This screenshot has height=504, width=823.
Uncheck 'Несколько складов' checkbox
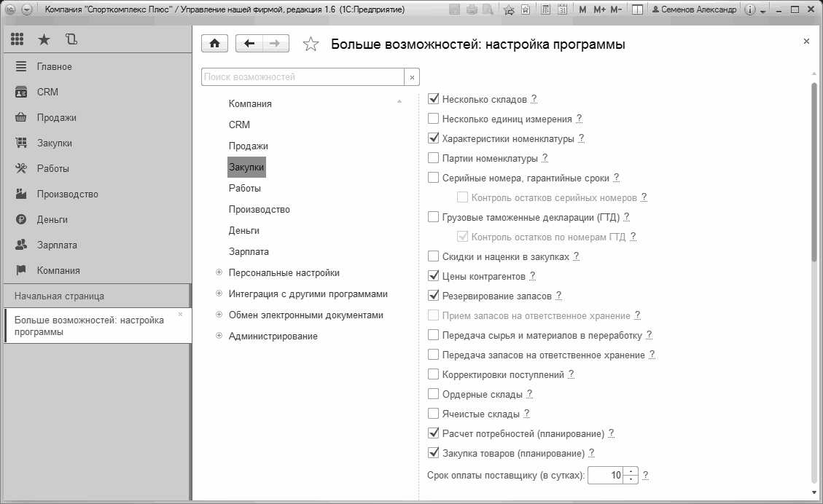click(433, 98)
